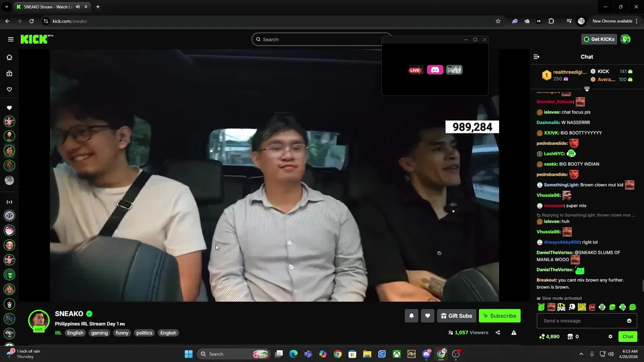Report the stream with warning icon

[514, 333]
